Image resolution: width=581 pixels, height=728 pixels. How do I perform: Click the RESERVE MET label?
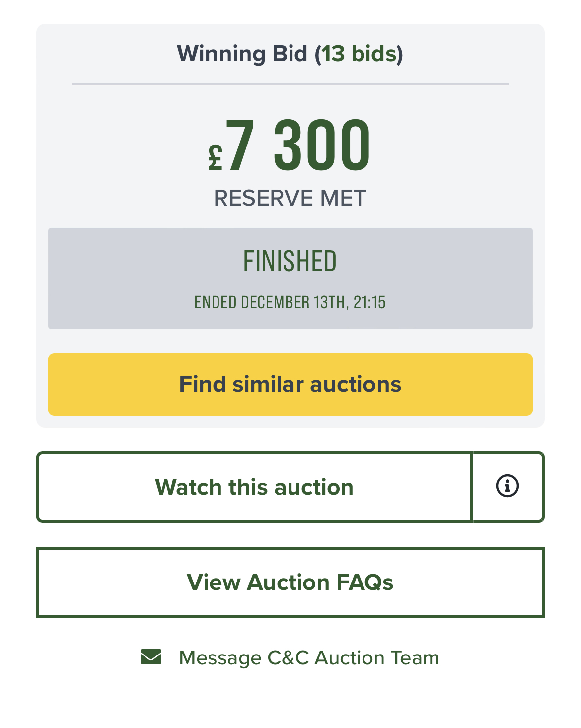pos(290,198)
